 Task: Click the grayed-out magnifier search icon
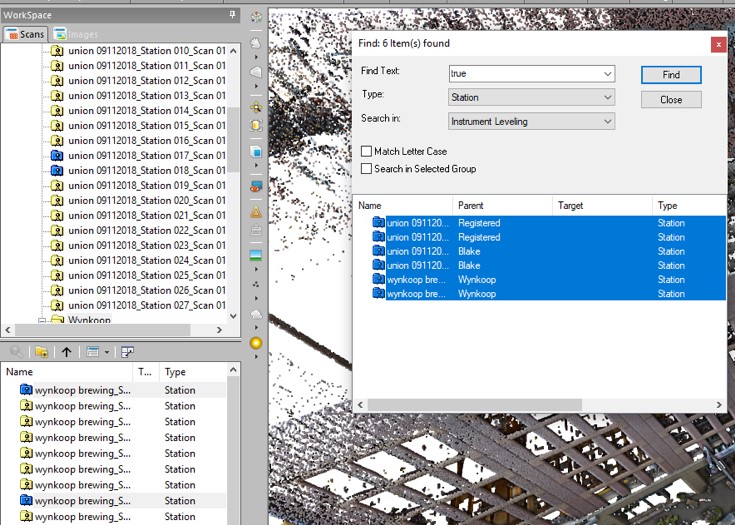[16, 352]
